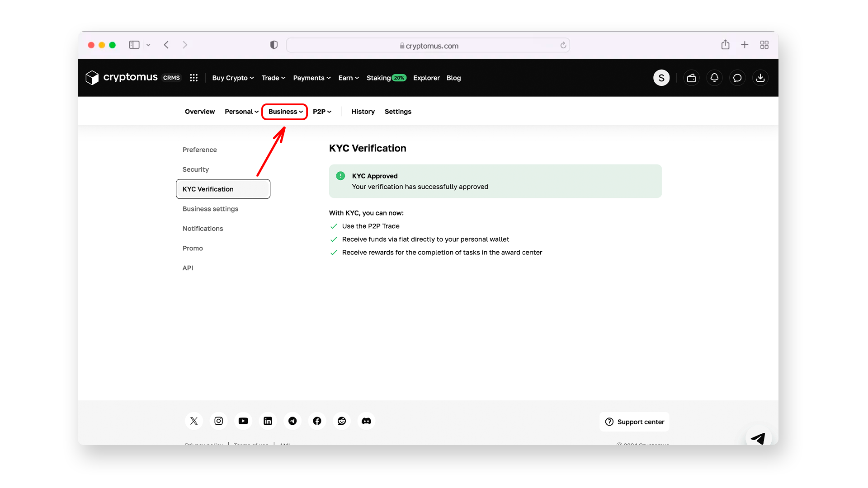
Task: Expand the Earn dropdown menu
Action: tap(349, 78)
